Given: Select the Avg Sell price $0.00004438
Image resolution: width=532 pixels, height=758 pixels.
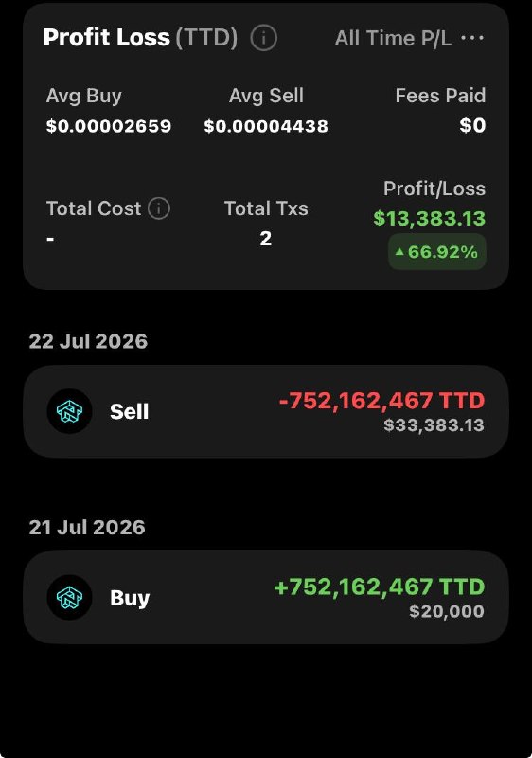Looking at the screenshot, I should pyautogui.click(x=266, y=126).
